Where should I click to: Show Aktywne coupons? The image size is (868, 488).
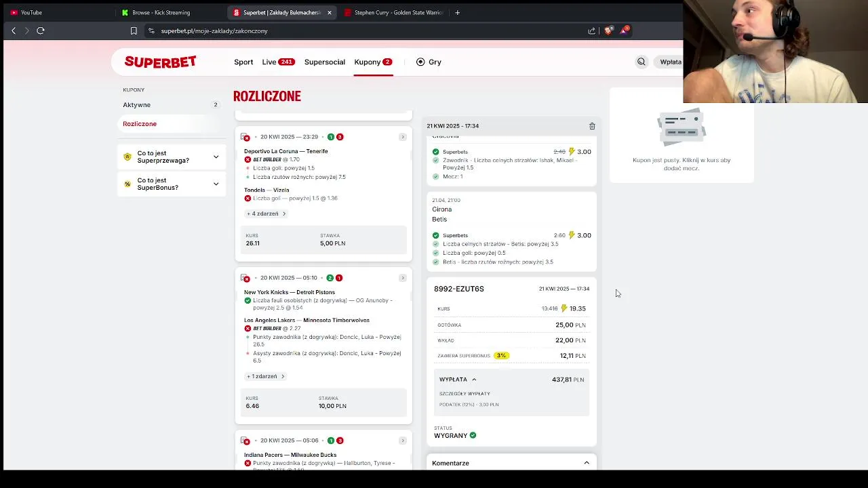[170, 105]
